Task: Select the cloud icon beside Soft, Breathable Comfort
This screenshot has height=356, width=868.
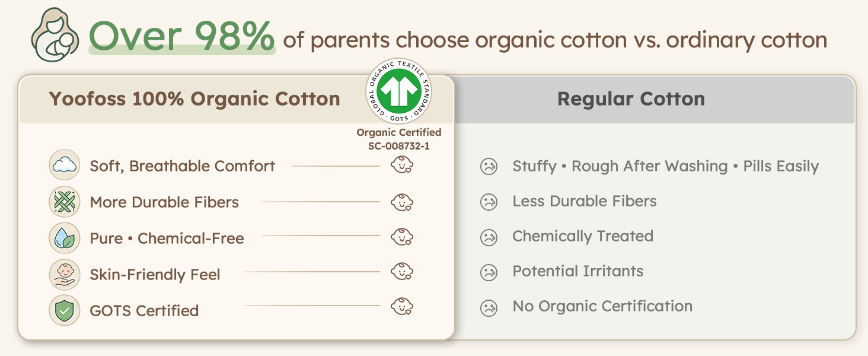Action: [64, 166]
